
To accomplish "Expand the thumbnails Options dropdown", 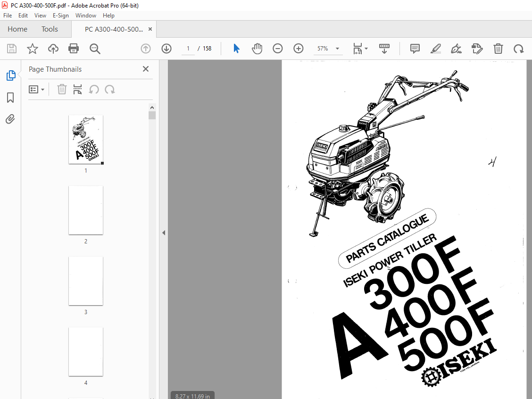I will 37,90.
